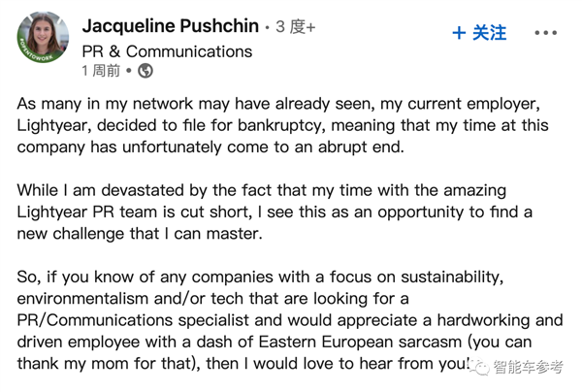Click 'PR/Communications specialist' in the last paragraph
Viewport: 582px width, 392px height.
pos(133,320)
